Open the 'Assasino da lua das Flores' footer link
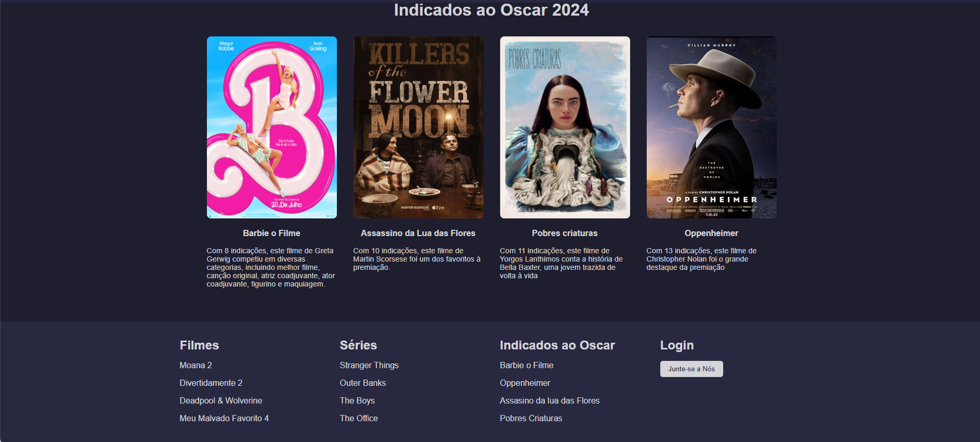 tap(550, 400)
